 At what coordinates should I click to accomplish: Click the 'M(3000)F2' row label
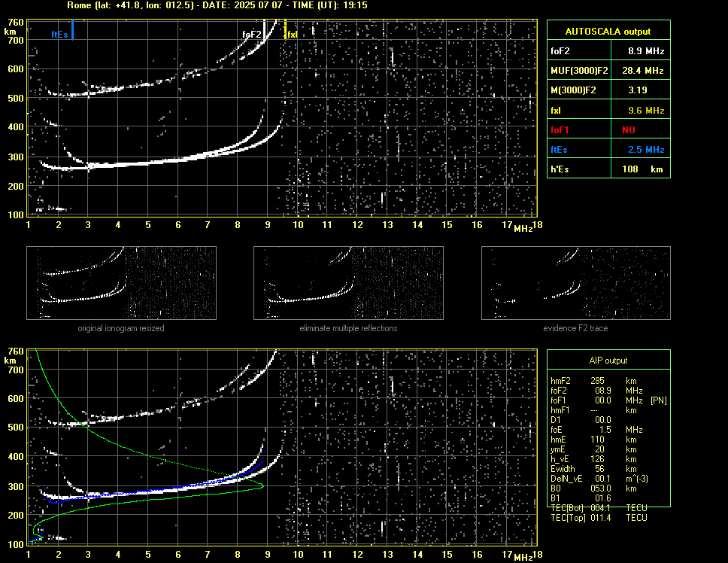pos(573,90)
